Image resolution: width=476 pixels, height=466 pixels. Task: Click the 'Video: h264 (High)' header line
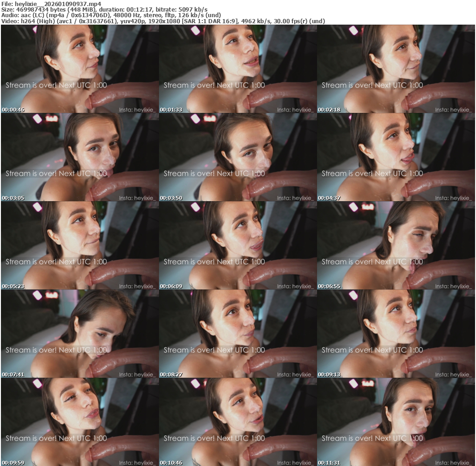163,21
